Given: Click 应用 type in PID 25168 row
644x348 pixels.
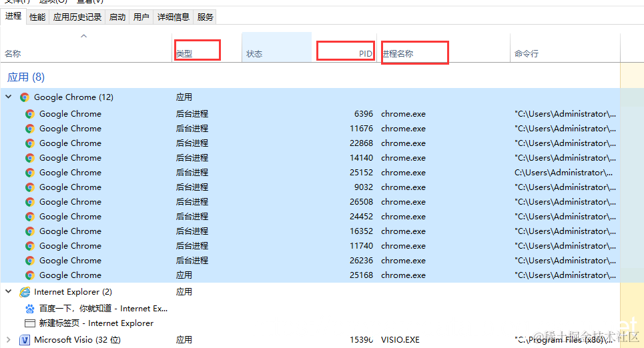Looking at the screenshot, I should pos(184,275).
